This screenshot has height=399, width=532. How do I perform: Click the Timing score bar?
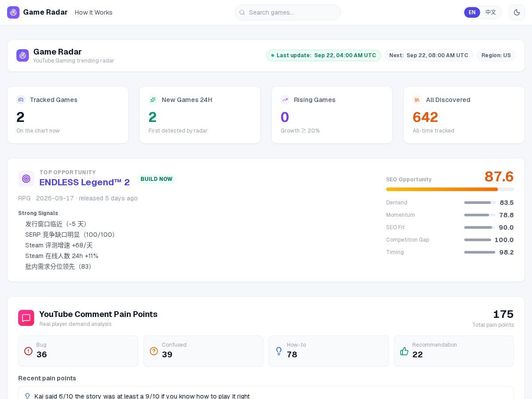tap(480, 252)
